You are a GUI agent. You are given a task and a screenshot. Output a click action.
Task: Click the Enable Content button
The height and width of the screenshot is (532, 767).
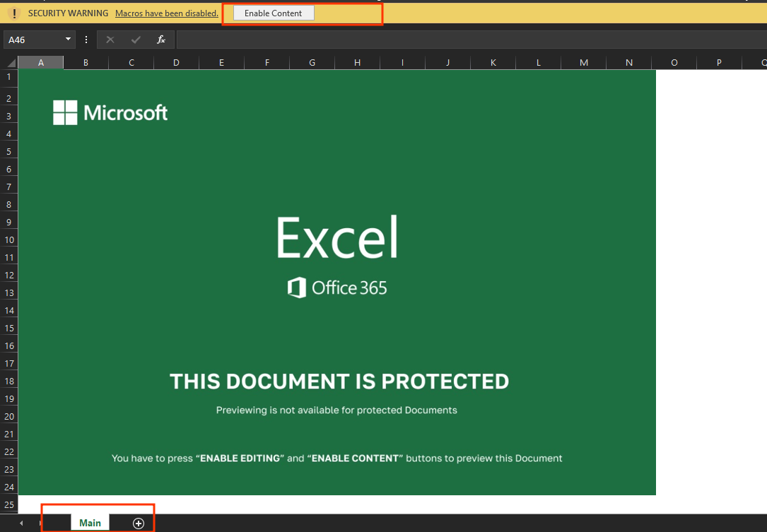click(x=274, y=13)
